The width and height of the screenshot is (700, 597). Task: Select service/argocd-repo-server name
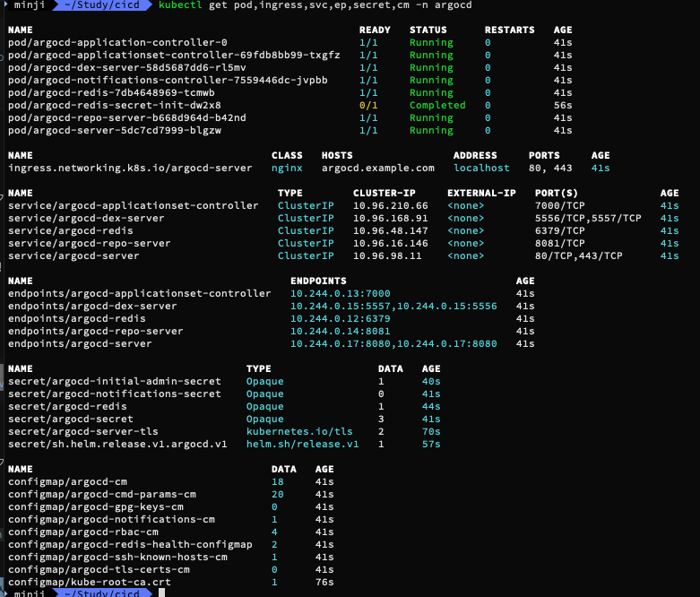pos(90,243)
